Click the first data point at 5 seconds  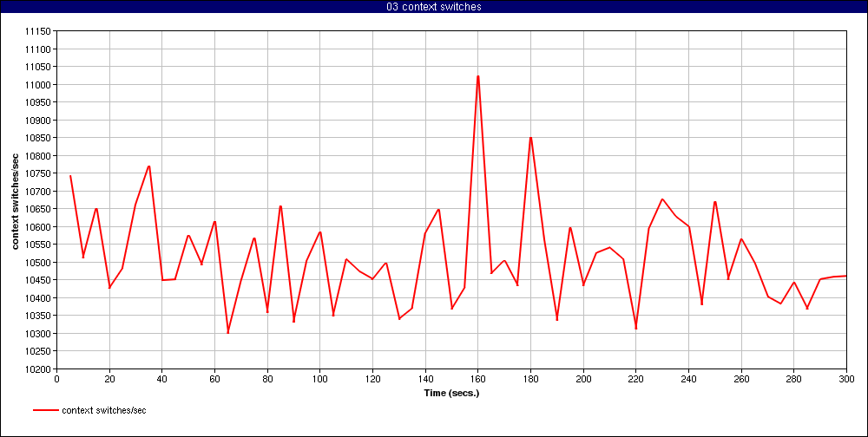(x=70, y=176)
